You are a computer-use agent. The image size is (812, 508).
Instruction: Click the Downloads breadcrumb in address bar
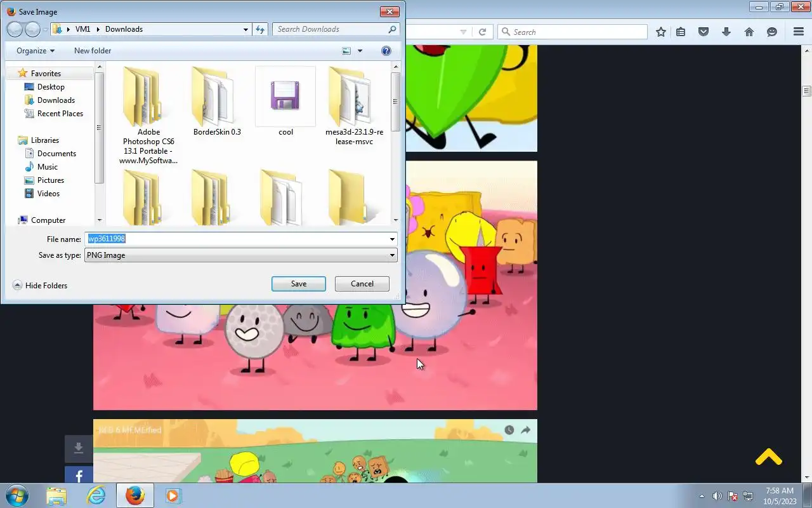pyautogui.click(x=124, y=29)
